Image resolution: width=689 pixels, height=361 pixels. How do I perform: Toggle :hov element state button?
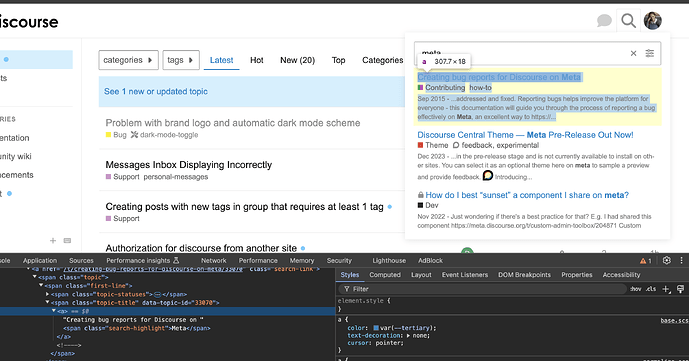635,289
